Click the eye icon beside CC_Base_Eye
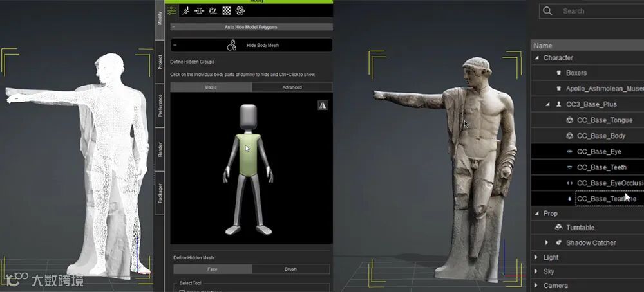The image size is (644, 292). point(569,151)
